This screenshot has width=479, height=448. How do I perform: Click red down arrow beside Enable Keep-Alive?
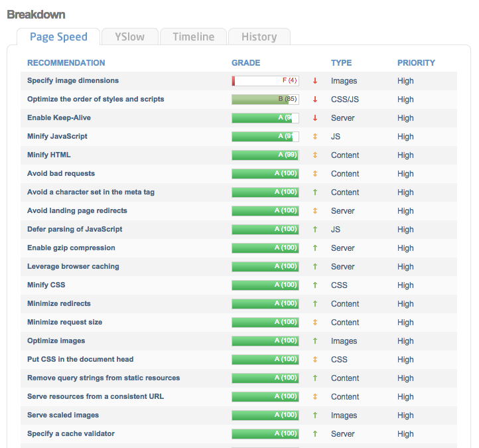(x=315, y=118)
